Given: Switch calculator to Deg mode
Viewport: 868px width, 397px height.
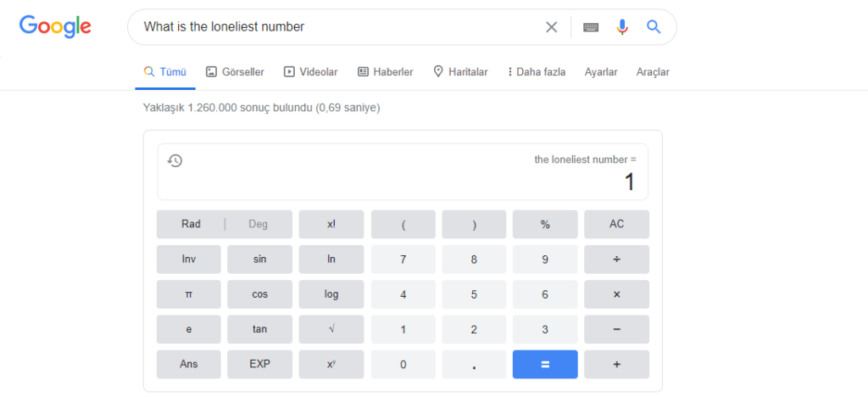Looking at the screenshot, I should [x=258, y=225].
